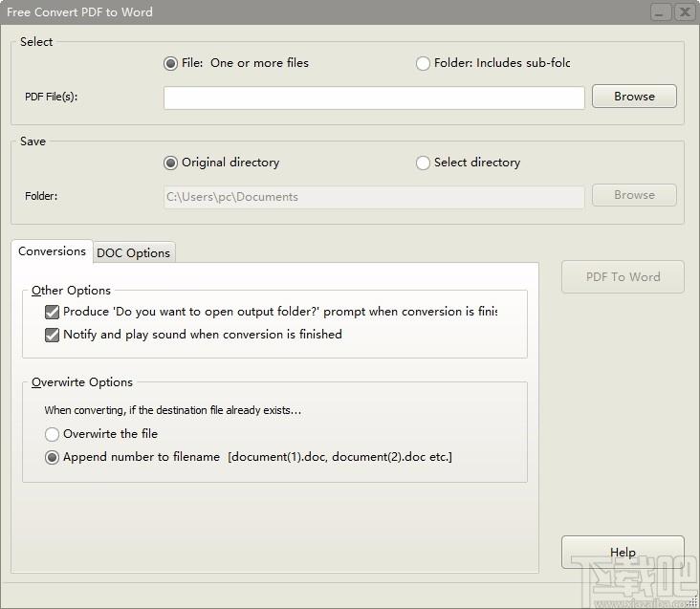Click the 'Other Options' group heading
700x609 pixels.
(x=71, y=291)
